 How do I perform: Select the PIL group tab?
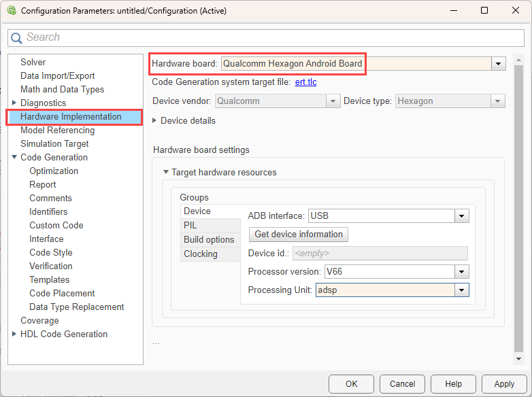coord(190,225)
